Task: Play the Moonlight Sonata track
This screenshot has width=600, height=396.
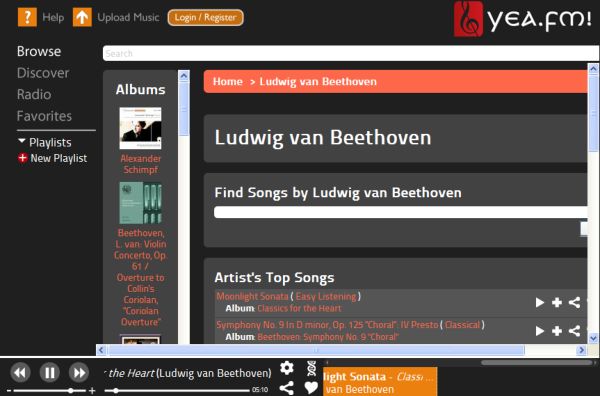Action: point(540,302)
